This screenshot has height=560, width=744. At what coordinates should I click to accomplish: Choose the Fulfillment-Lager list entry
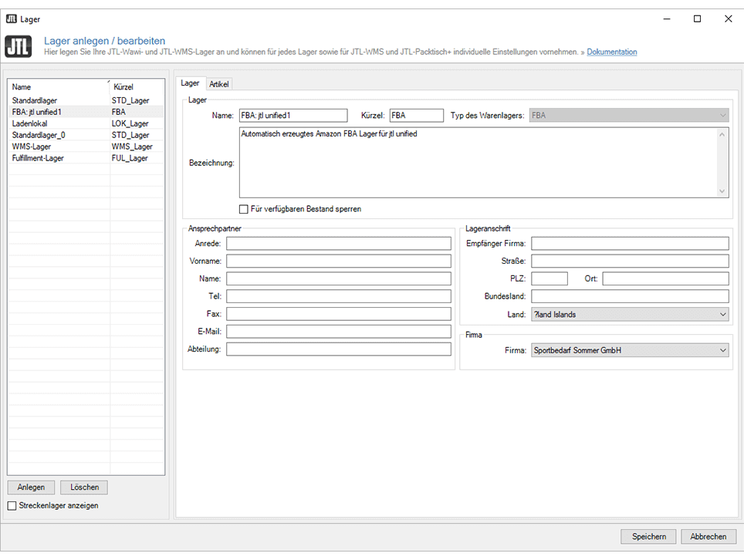[x=38, y=158]
